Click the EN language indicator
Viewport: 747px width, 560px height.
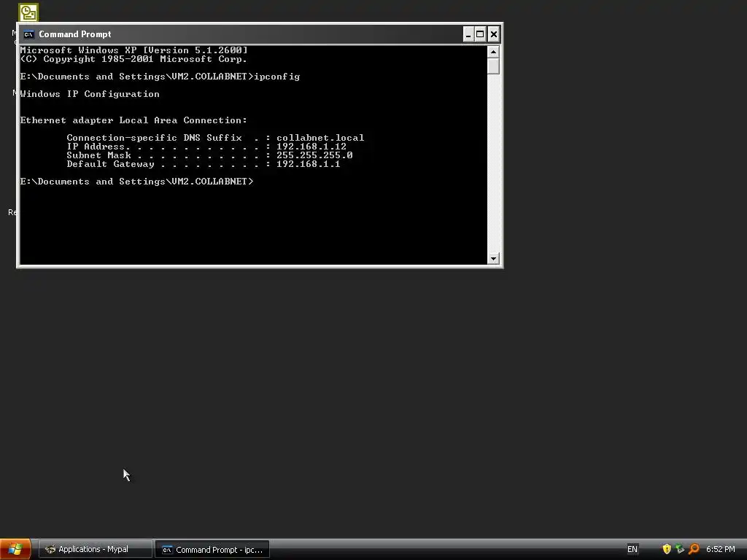click(x=632, y=549)
